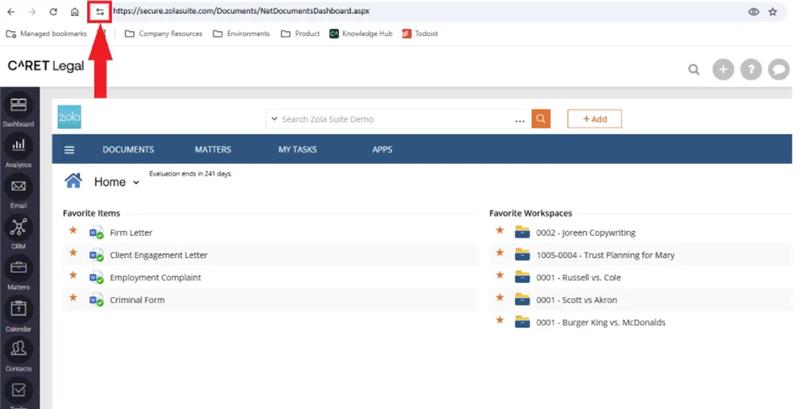Open Contacts in the left sidebar

click(x=18, y=355)
